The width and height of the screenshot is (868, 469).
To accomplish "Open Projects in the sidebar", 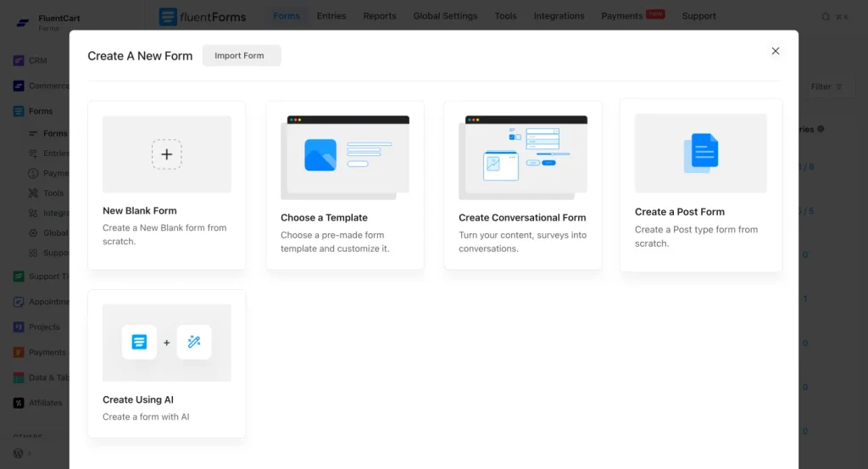I will coord(36,327).
